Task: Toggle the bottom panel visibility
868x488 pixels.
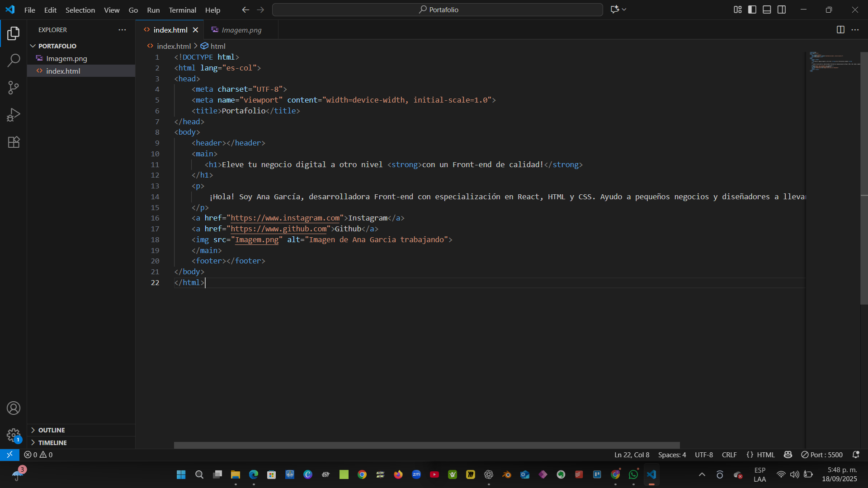Action: [767, 9]
